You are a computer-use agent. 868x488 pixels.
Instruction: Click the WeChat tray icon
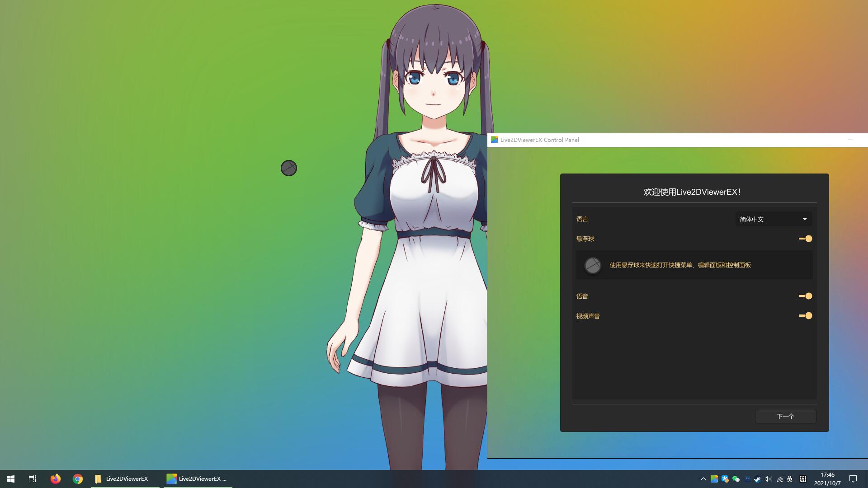(736, 479)
